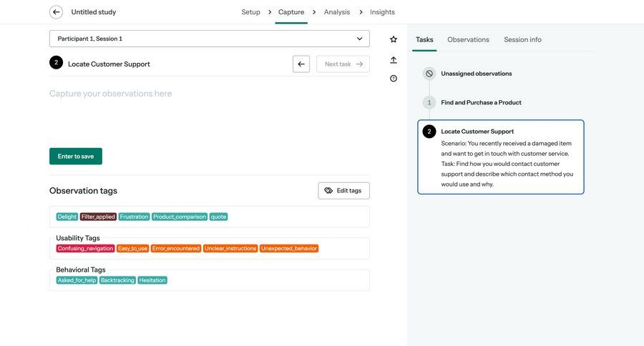Click the alert circle icon

click(394, 79)
